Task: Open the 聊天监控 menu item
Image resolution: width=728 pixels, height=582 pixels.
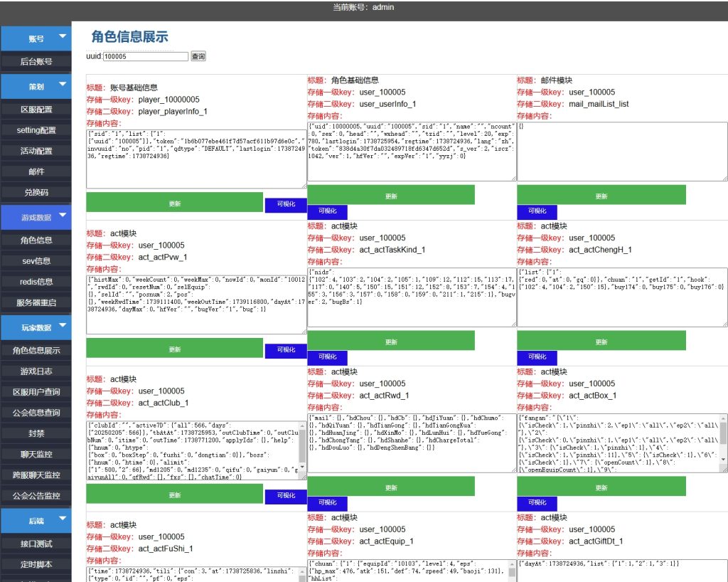Action: 36,454
